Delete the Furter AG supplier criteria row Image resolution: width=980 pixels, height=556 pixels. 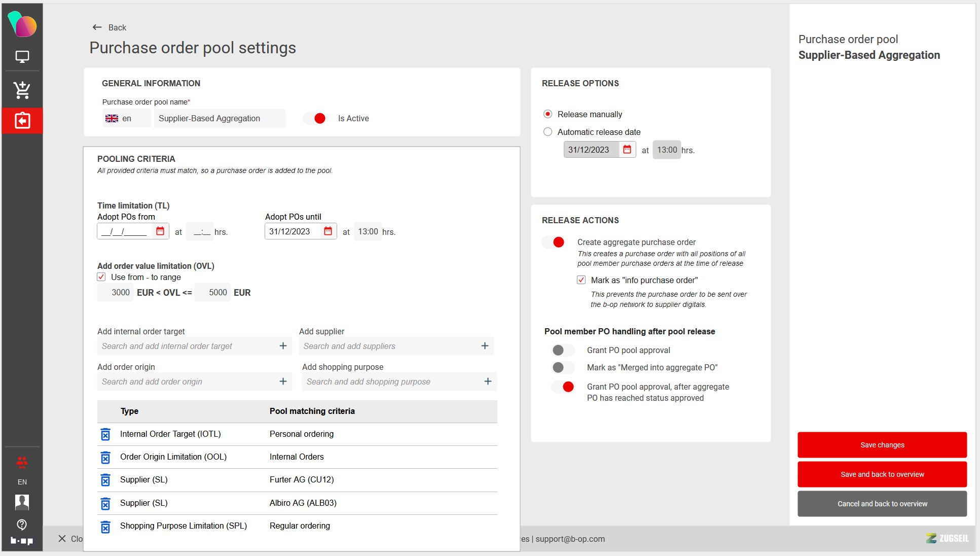[105, 480]
